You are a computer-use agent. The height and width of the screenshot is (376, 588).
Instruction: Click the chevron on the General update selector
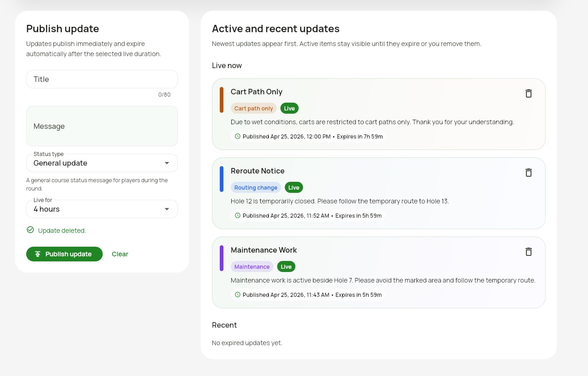point(167,163)
